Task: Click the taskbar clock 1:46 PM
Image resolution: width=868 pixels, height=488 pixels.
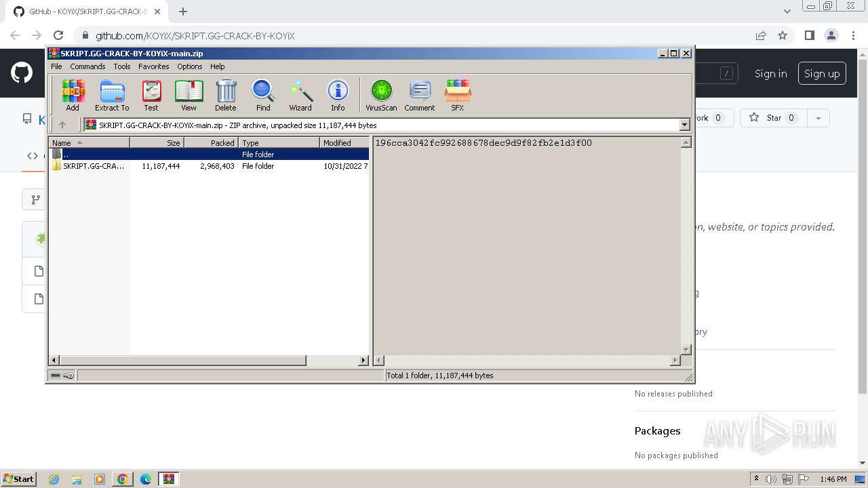Action: tap(833, 479)
